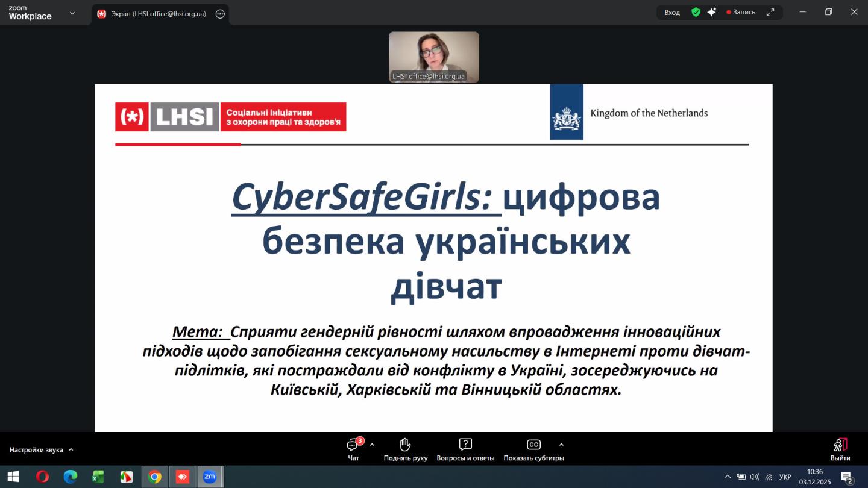The image size is (868, 488).
Task: Open the Zoom Workplace dropdown menu
Action: click(72, 13)
